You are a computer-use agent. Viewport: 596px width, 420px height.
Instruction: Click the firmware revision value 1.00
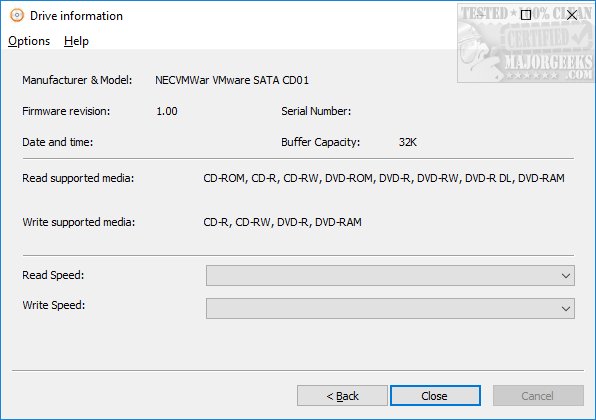(x=167, y=111)
